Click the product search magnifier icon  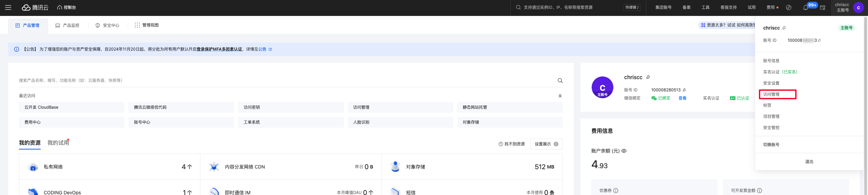point(560,81)
